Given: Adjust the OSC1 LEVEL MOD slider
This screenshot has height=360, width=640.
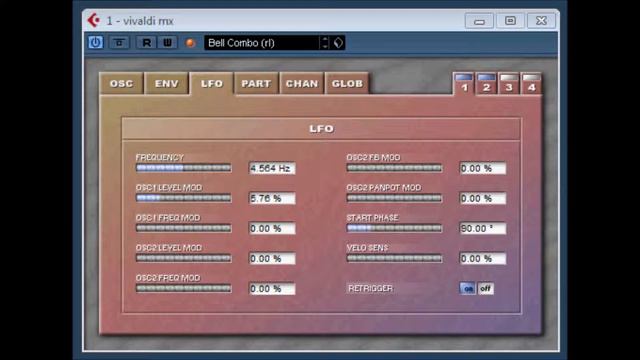Looking at the screenshot, I should click(x=184, y=198).
